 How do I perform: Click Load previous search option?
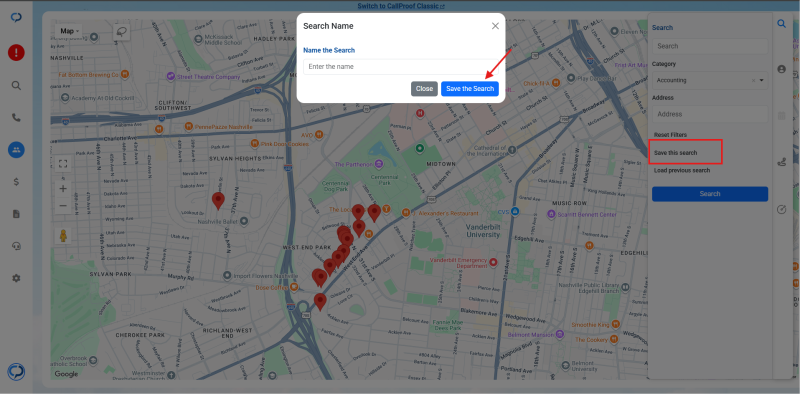[682, 170]
